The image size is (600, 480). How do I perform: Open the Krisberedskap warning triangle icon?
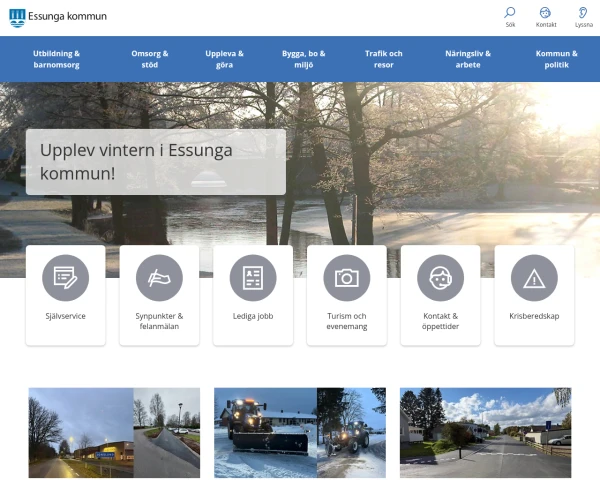pyautogui.click(x=534, y=278)
